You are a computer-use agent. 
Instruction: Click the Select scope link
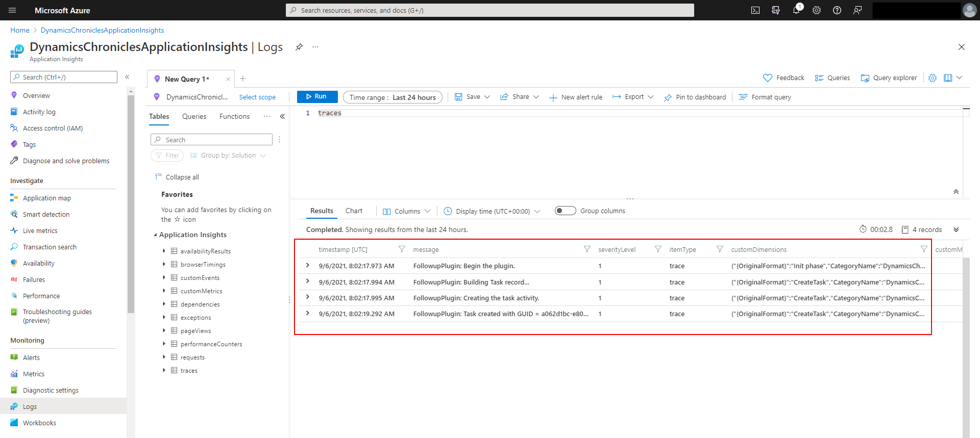click(x=257, y=97)
